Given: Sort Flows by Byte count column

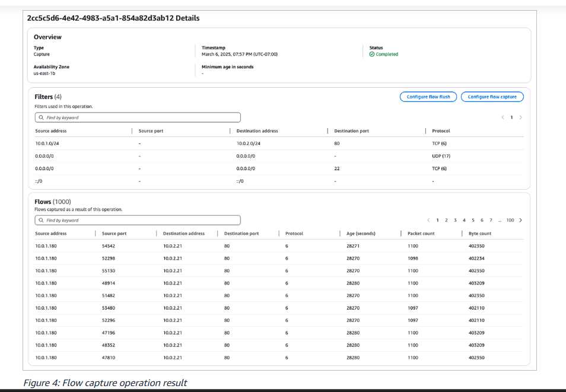Looking at the screenshot, I should pos(479,234).
